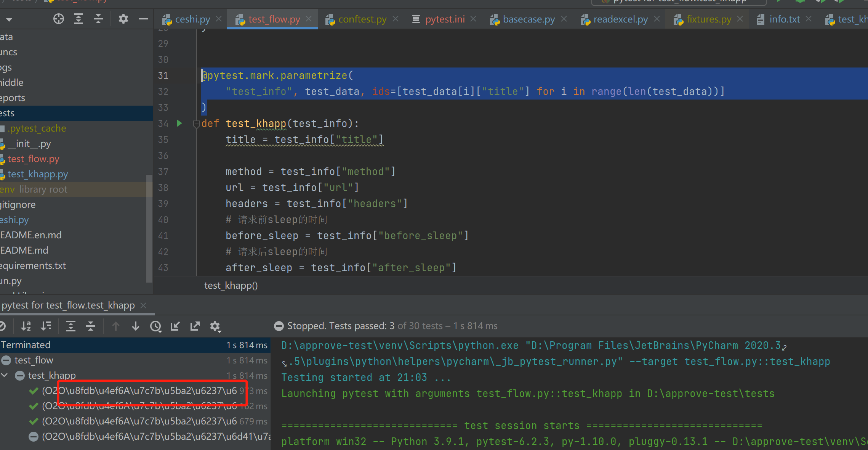Toggle Sort by Duration in test toolbar
This screenshot has width=868, height=450.
pos(46,326)
